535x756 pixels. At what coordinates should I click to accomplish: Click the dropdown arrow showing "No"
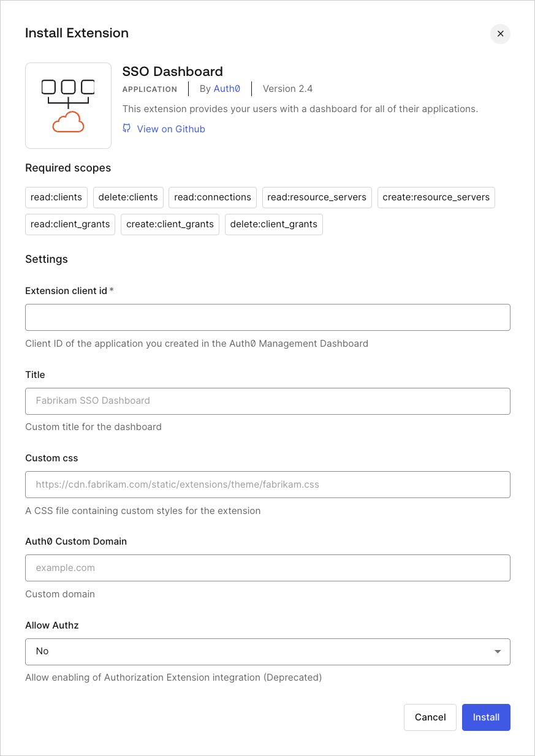click(498, 651)
